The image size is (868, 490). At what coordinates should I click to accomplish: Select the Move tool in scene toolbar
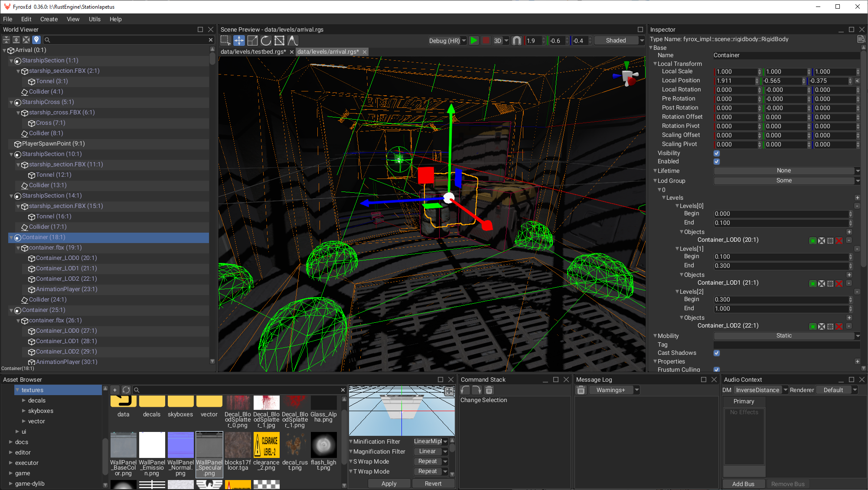[x=239, y=41]
